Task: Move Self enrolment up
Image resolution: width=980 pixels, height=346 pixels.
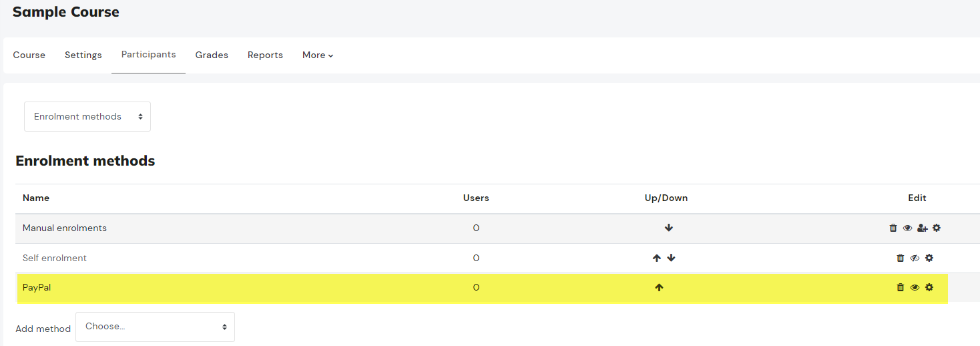Action: click(656, 258)
